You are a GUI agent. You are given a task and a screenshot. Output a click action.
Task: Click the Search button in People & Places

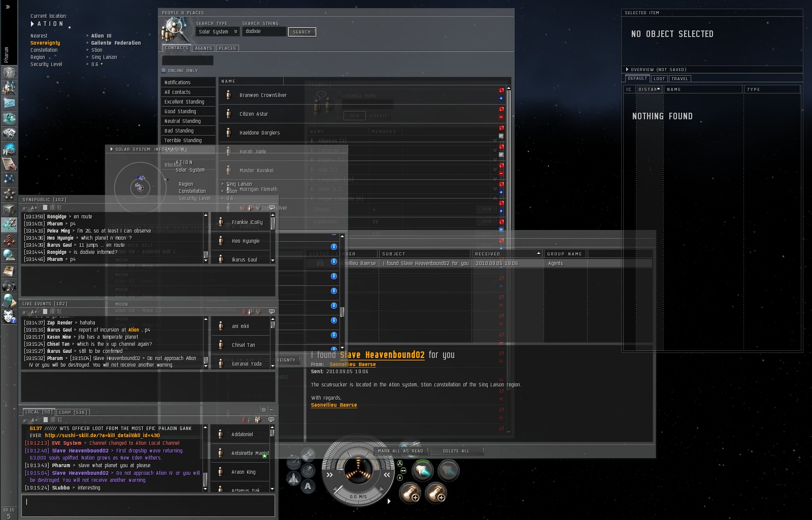point(302,32)
